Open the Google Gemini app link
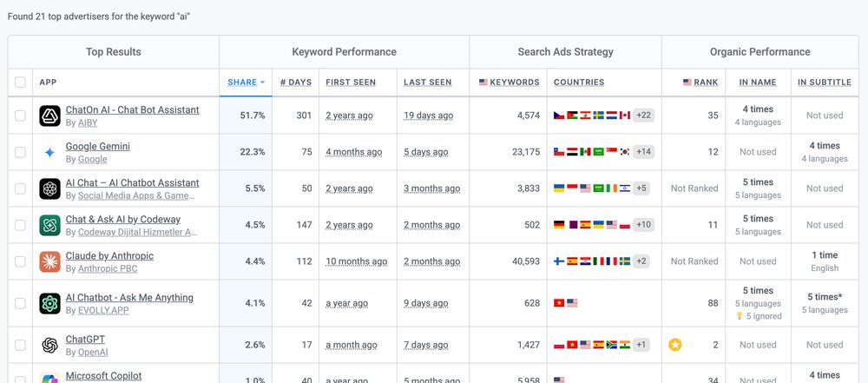The image size is (868, 383). pyautogui.click(x=98, y=146)
